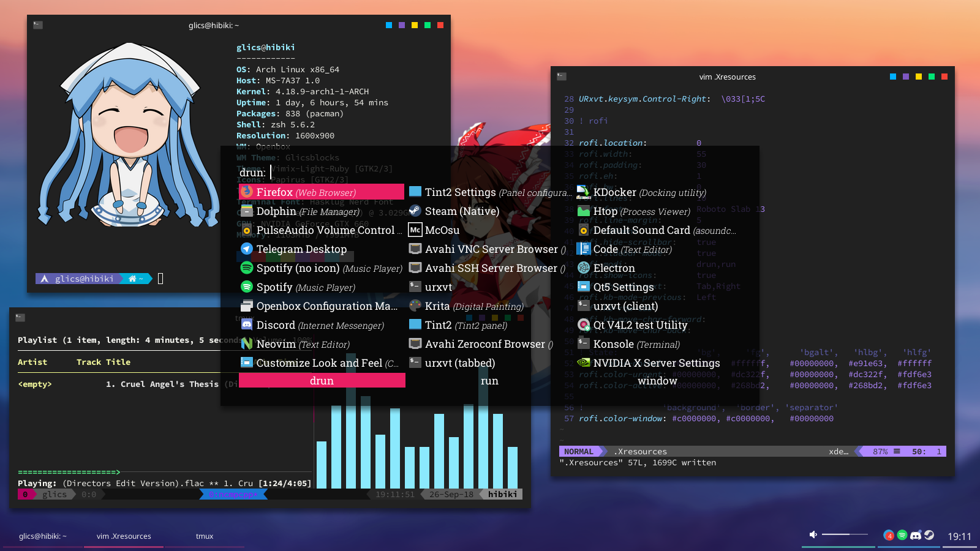Click the Spotify tray icon
This screenshot has width=980, height=551.
pos(902,535)
